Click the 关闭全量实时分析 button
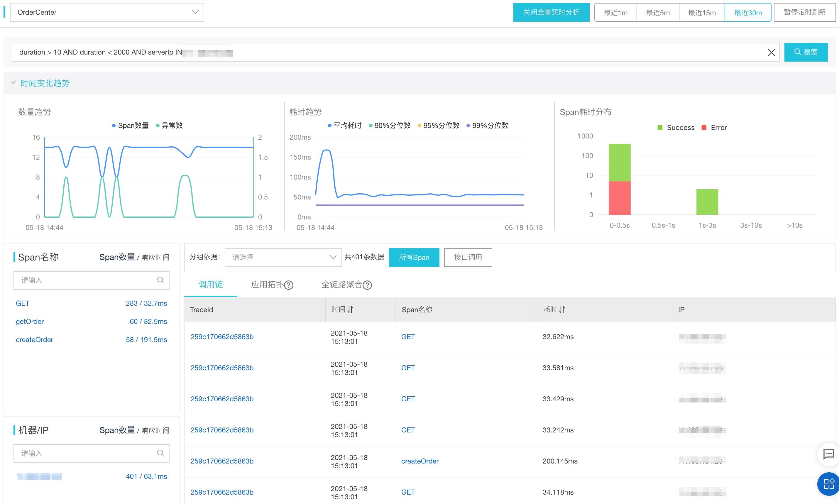The height and width of the screenshot is (504, 839). point(551,13)
